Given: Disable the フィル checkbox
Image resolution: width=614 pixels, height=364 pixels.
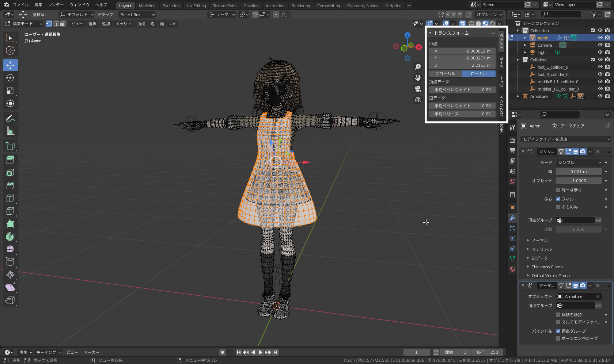Looking at the screenshot, I should coord(558,199).
